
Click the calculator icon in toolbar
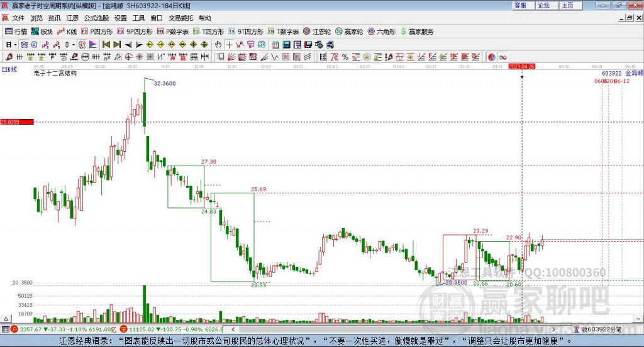tap(286, 45)
